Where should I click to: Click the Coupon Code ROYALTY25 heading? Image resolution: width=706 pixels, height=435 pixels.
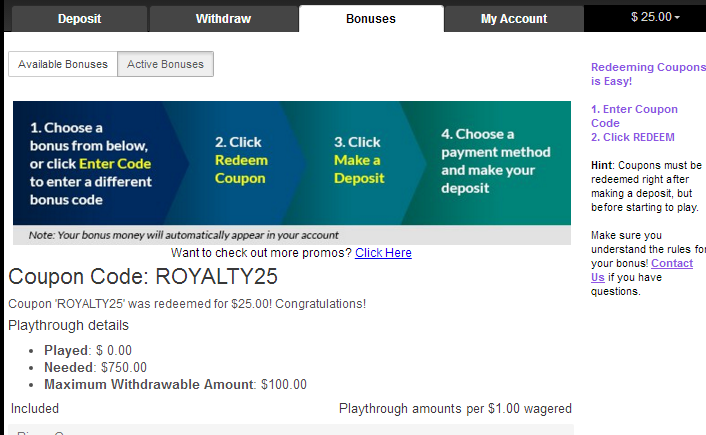click(143, 277)
